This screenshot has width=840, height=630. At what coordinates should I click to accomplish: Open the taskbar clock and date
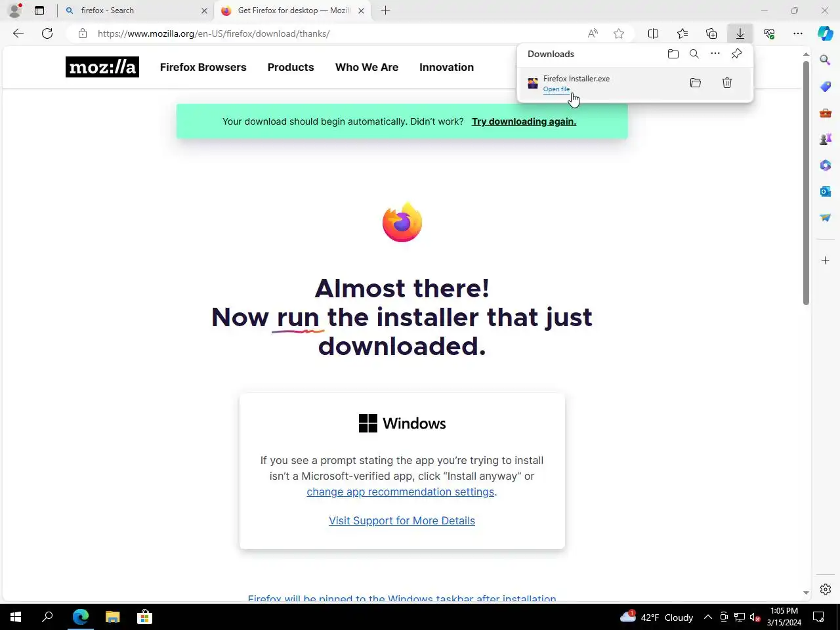point(784,617)
